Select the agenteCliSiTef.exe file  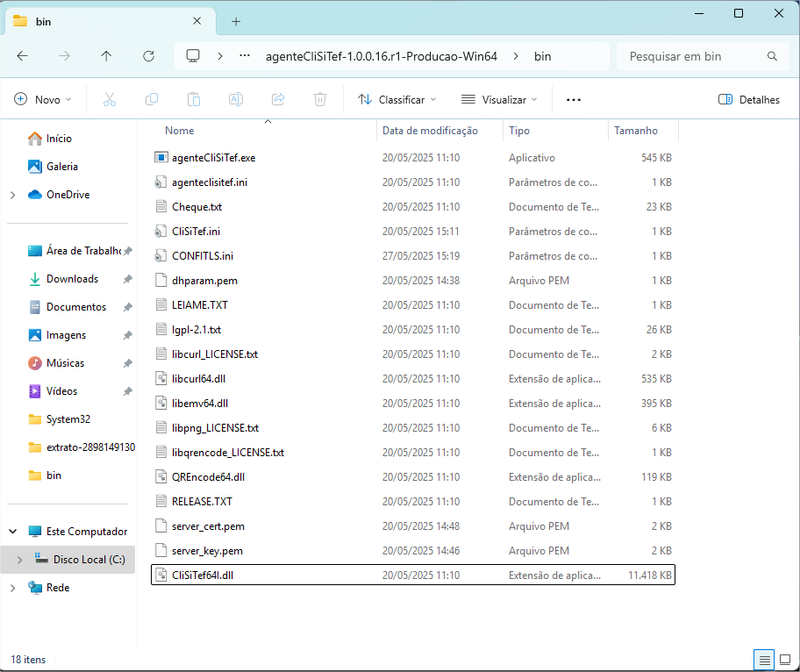click(213, 158)
